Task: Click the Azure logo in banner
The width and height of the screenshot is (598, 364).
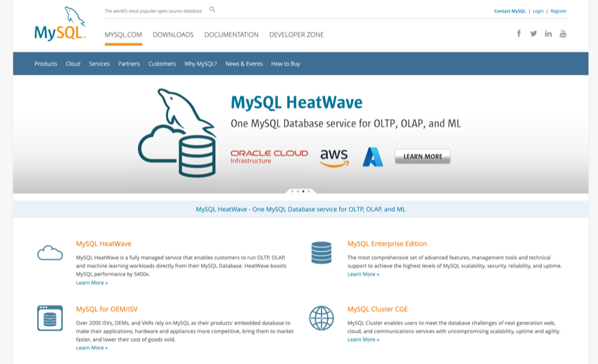Action: (373, 157)
